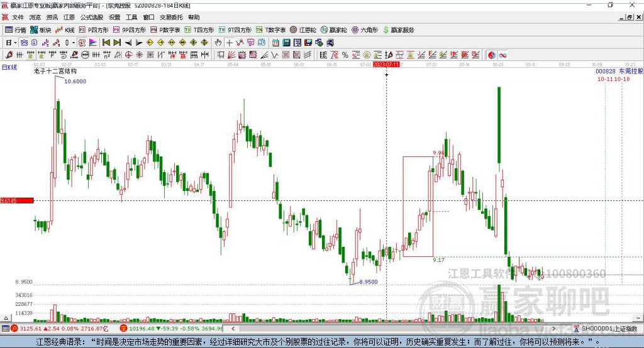This screenshot has width=644, height=348.
Task: Click the Shenzhen index 10196.48 status entry
Action: coord(172,329)
